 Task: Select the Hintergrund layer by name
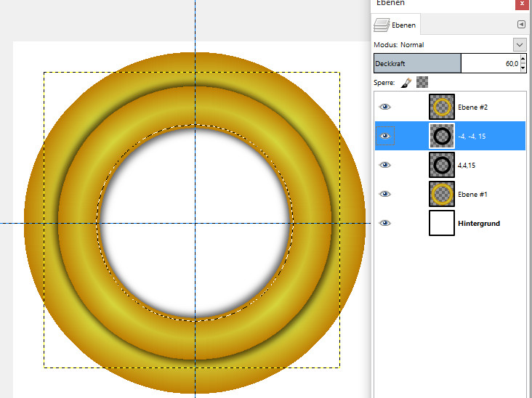[x=478, y=224]
